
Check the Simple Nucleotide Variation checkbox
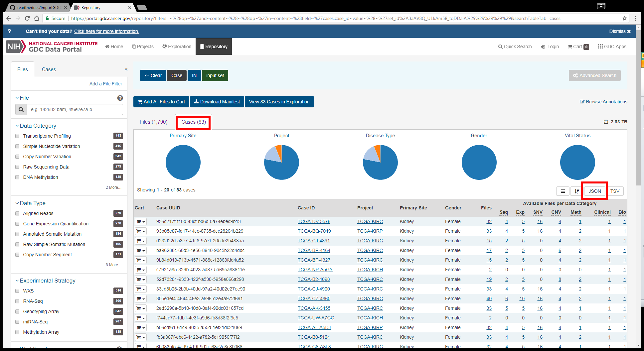tap(17, 146)
